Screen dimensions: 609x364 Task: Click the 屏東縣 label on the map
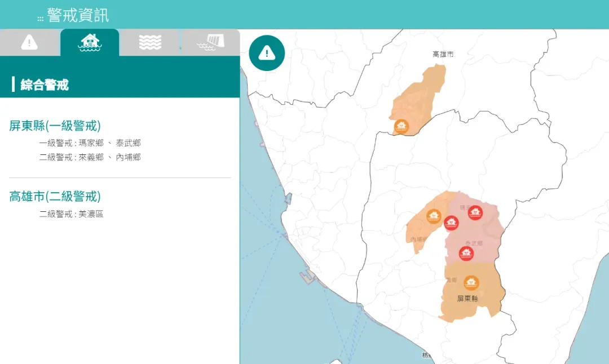(x=467, y=299)
